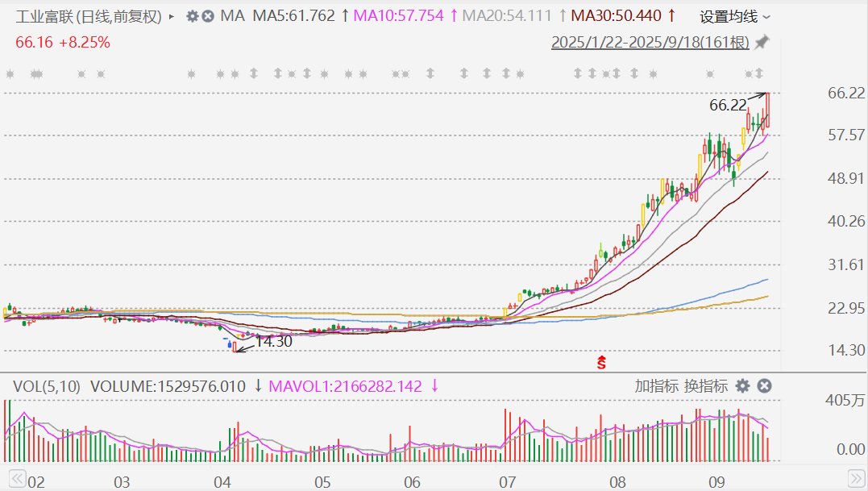868x491 pixels.
Task: Click the latest red candle at the 66.22 high
Action: tap(768, 110)
